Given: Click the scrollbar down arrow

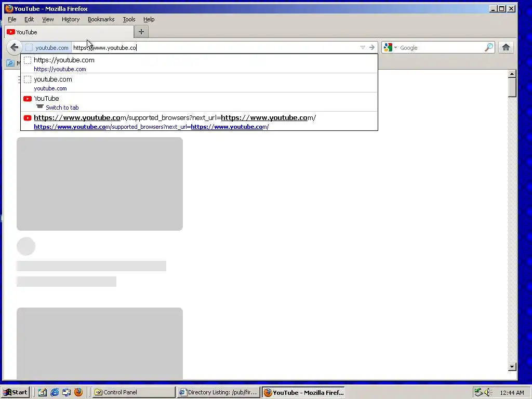Looking at the screenshot, I should (x=512, y=366).
